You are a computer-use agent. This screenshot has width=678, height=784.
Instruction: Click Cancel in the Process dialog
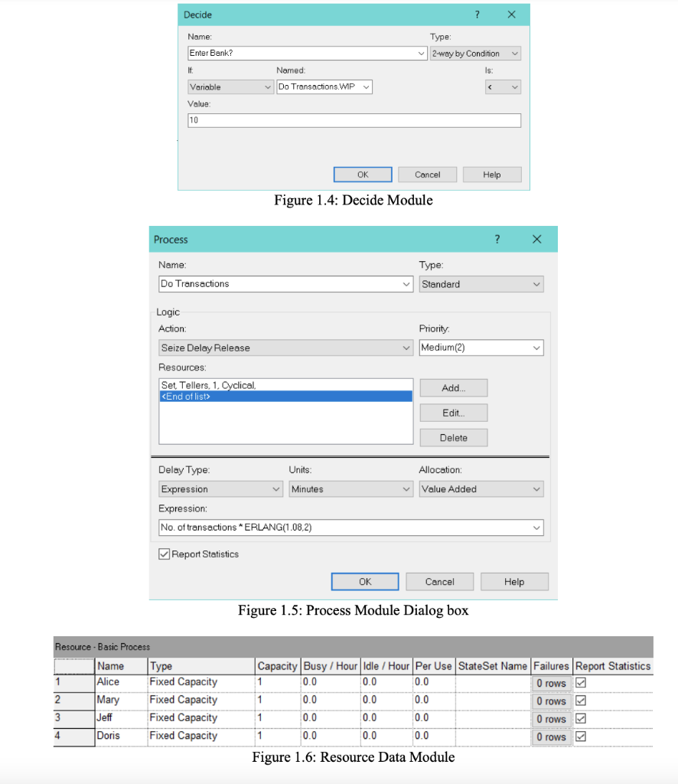click(x=439, y=581)
